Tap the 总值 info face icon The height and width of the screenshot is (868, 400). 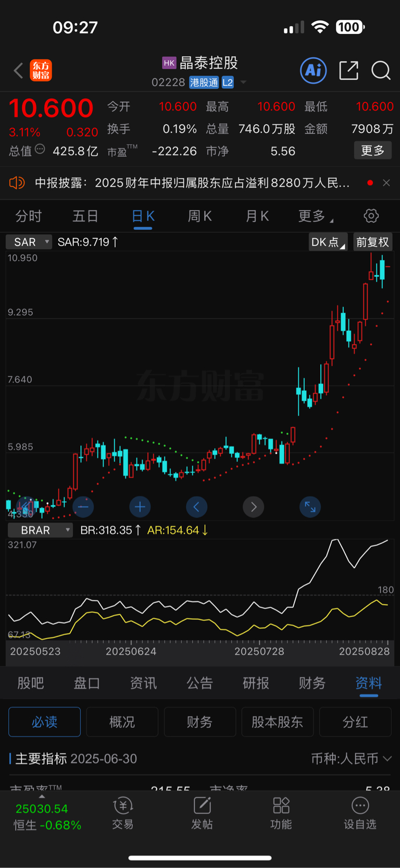click(x=40, y=150)
